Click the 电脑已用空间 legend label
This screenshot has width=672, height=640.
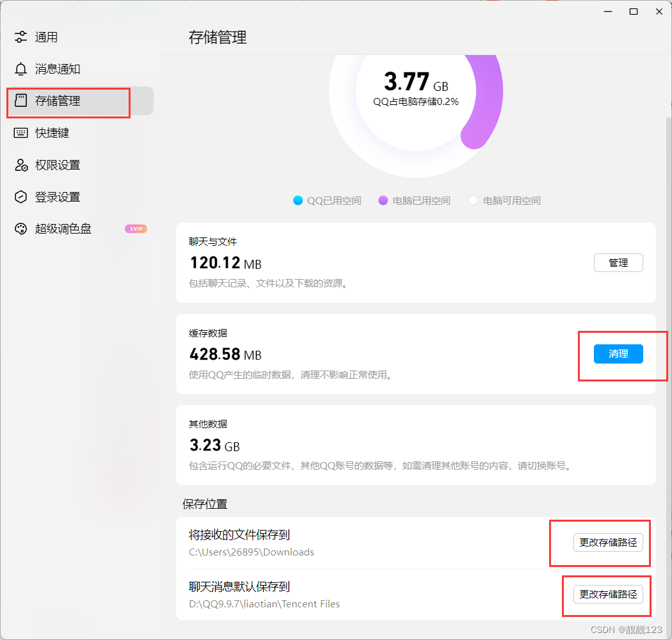[421, 200]
